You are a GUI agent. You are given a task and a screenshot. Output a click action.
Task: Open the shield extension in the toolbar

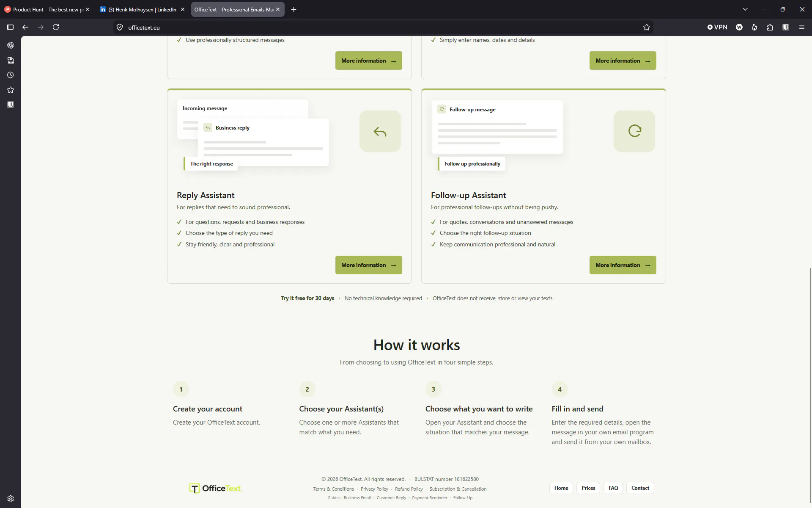786,27
